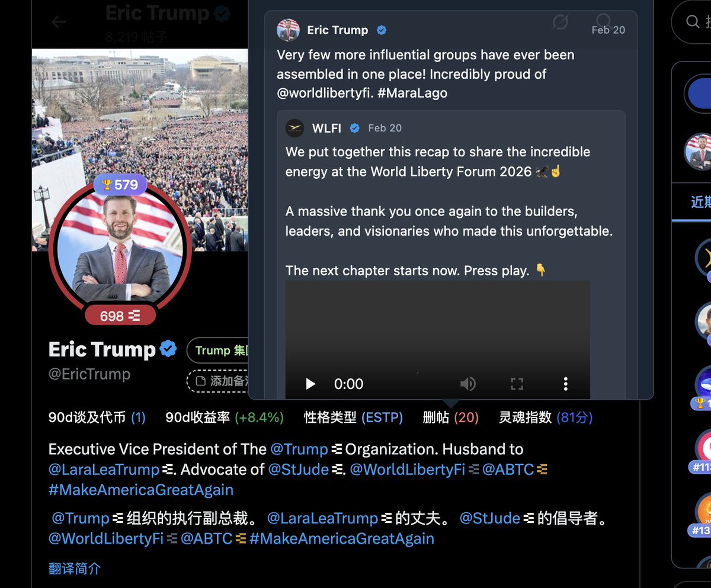Open the 灵魂指数 (81分) score
The image size is (711, 588).
546,417
